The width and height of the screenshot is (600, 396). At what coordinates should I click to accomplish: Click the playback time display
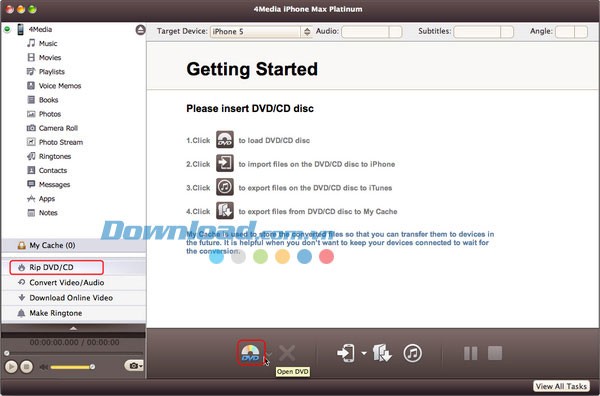pyautogui.click(x=74, y=342)
